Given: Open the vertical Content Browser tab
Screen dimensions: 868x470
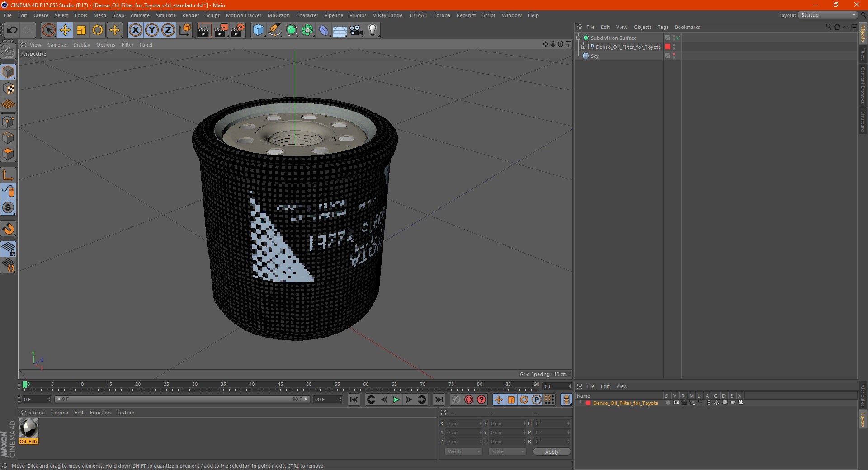Looking at the screenshot, I should pyautogui.click(x=863, y=85).
